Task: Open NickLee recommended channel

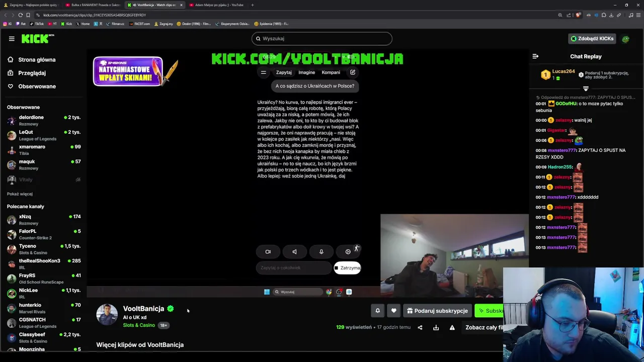Action: click(43, 293)
